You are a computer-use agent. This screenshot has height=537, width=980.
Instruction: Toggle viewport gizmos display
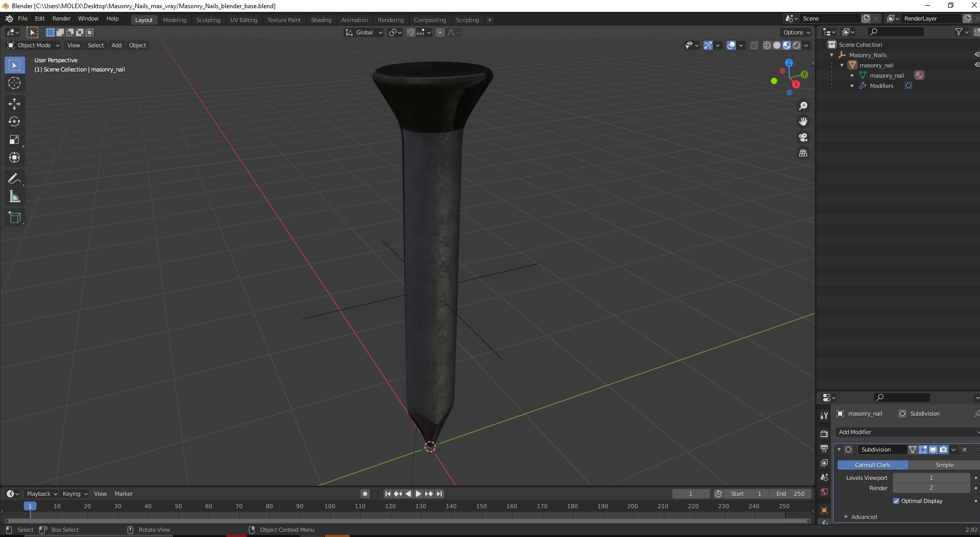(708, 45)
